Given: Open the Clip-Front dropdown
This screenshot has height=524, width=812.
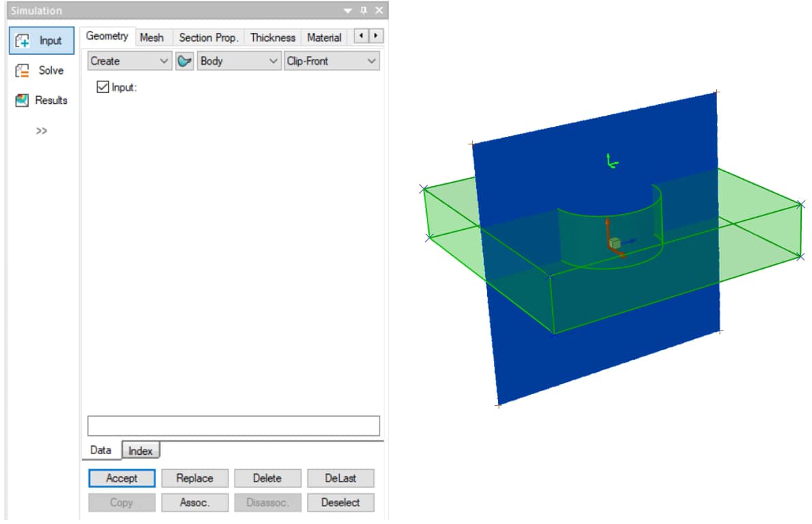Looking at the screenshot, I should click(331, 61).
